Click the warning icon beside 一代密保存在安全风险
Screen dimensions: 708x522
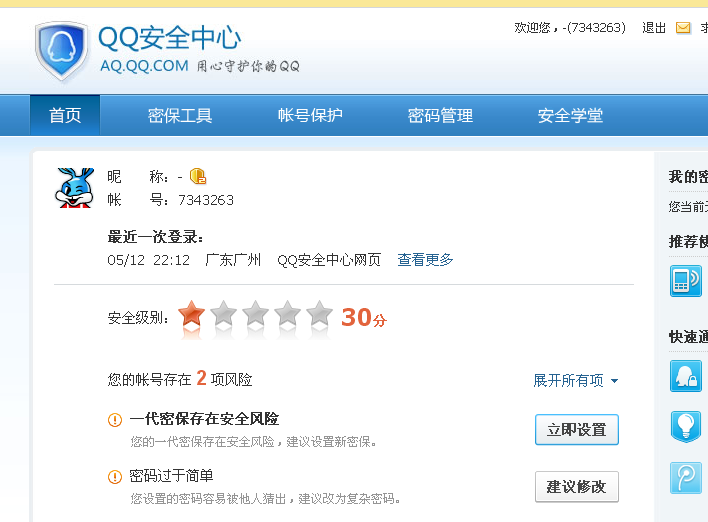115,420
